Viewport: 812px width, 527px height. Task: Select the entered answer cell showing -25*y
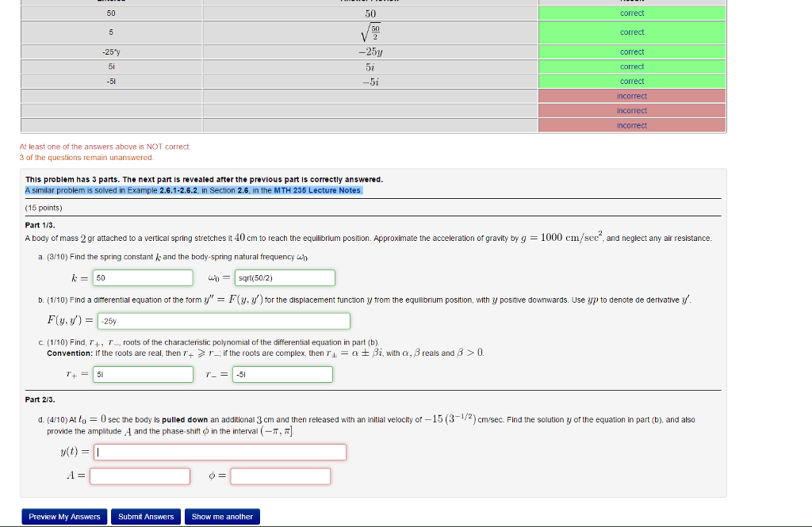(111, 52)
